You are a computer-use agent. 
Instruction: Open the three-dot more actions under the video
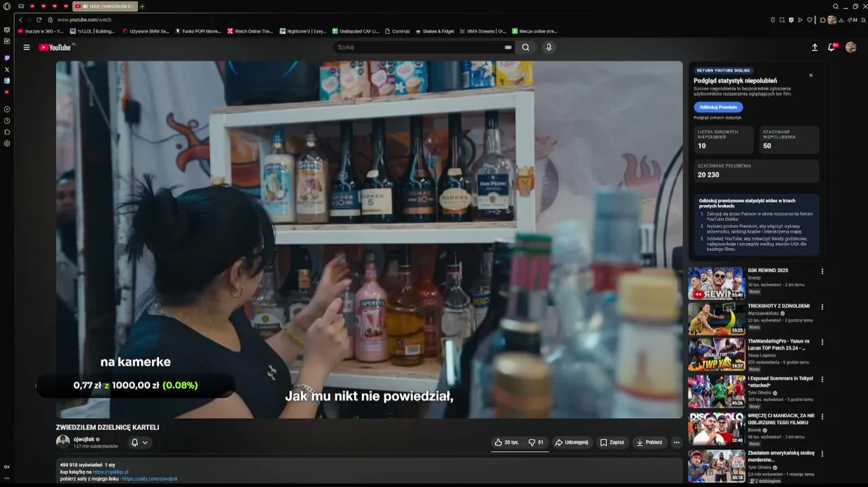pos(677,442)
